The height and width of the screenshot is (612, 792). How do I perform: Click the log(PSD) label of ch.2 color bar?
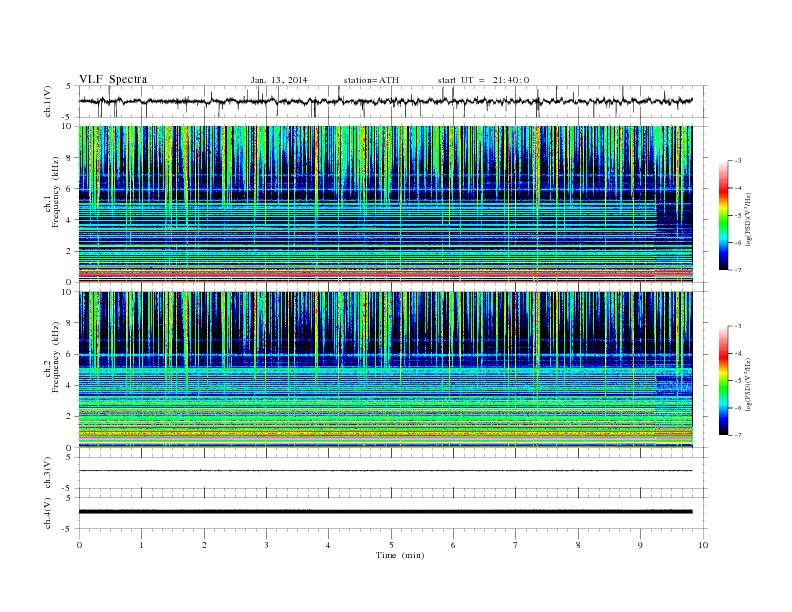tap(748, 384)
